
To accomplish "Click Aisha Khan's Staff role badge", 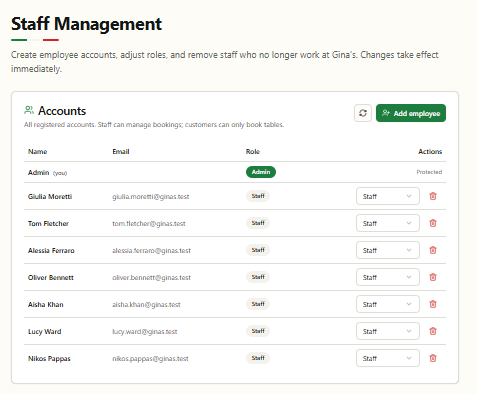I will pyautogui.click(x=258, y=304).
